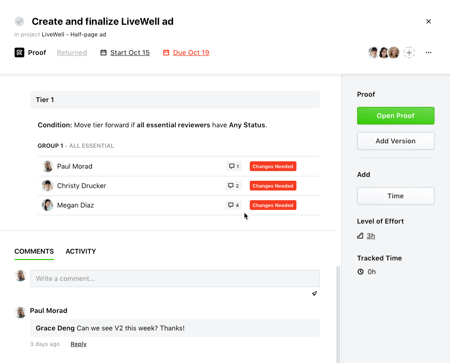The image size is (450, 363).
Task: Click Christy Drucker's Changes Needed badge
Action: click(273, 186)
